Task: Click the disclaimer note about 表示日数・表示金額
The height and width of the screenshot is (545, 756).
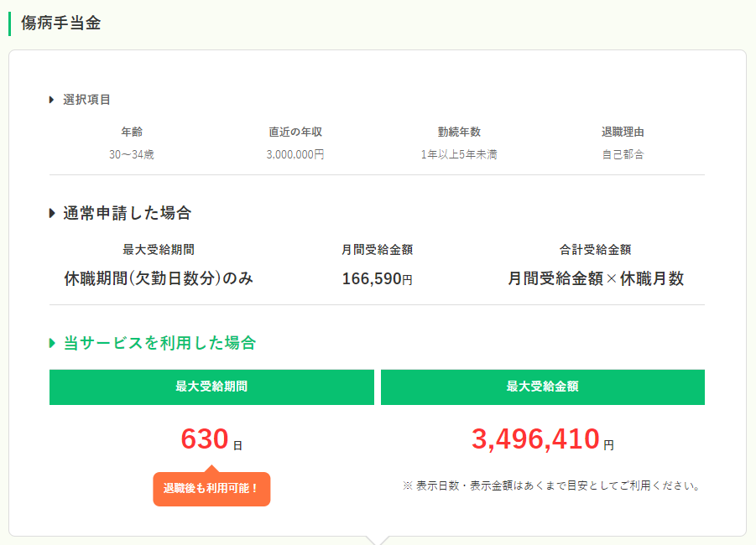Action: pyautogui.click(x=551, y=485)
